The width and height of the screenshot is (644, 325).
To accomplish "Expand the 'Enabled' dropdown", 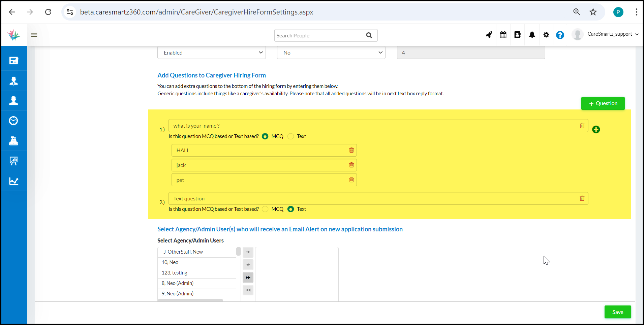I will pyautogui.click(x=211, y=53).
